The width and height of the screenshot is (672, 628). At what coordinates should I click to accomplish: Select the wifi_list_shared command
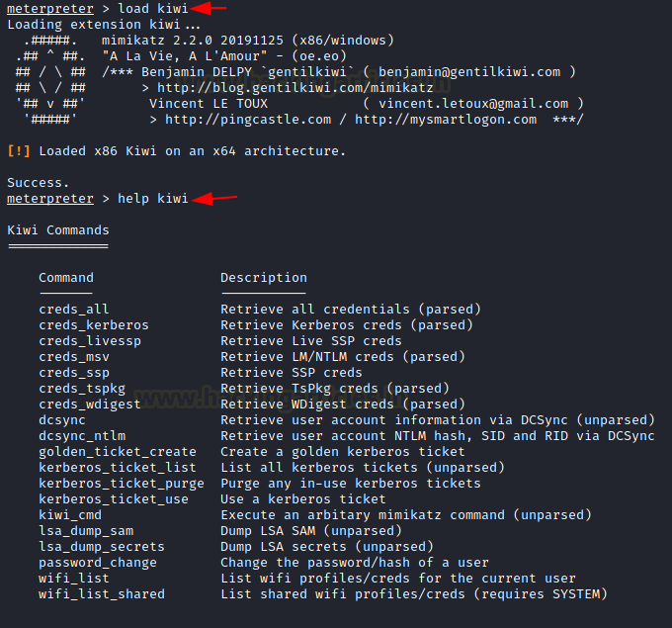pos(102,594)
